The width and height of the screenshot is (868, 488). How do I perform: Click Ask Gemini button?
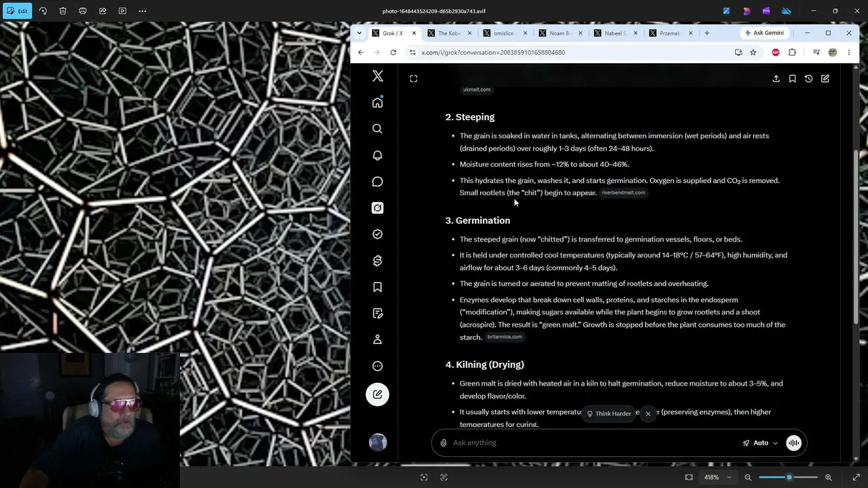[764, 33]
